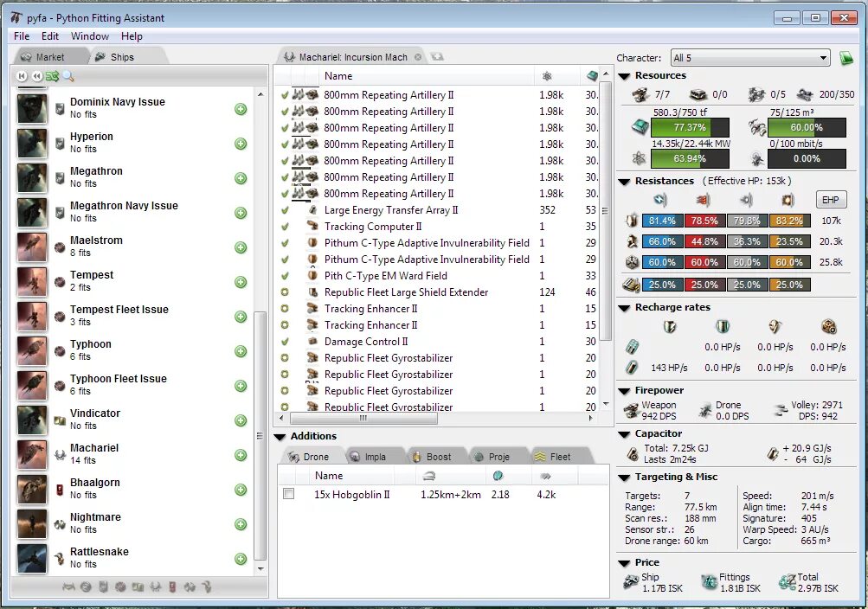Add new fit for Rattlesnake via green plus
This screenshot has width=868, height=609.
pyautogui.click(x=241, y=559)
